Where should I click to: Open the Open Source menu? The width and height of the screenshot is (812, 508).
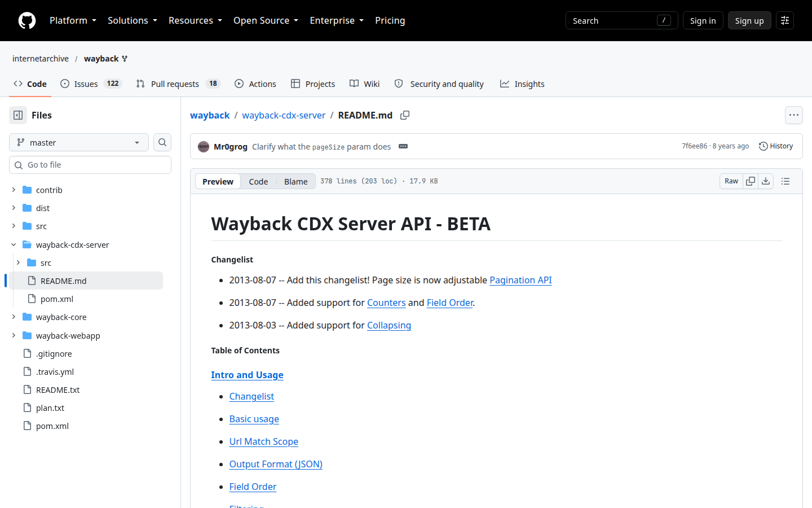tap(266, 20)
